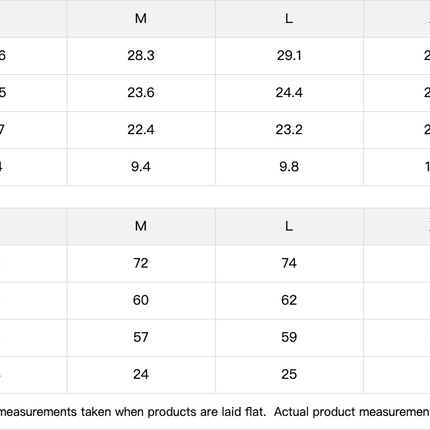Screen dimensions: 430x430
Task: Click the 28.3 cell in M column
Action: [141, 56]
